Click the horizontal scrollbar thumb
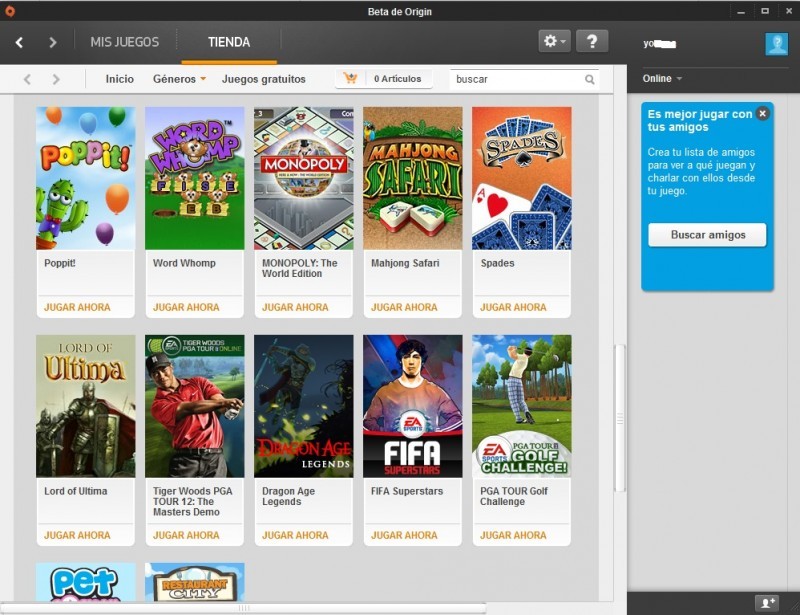Viewport: 800px width, 615px height. [x=243, y=608]
